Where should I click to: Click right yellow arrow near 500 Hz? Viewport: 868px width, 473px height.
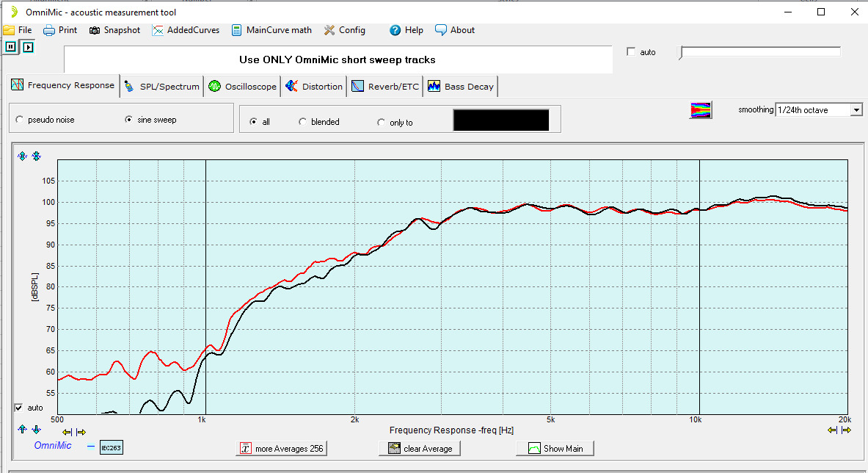[81, 433]
